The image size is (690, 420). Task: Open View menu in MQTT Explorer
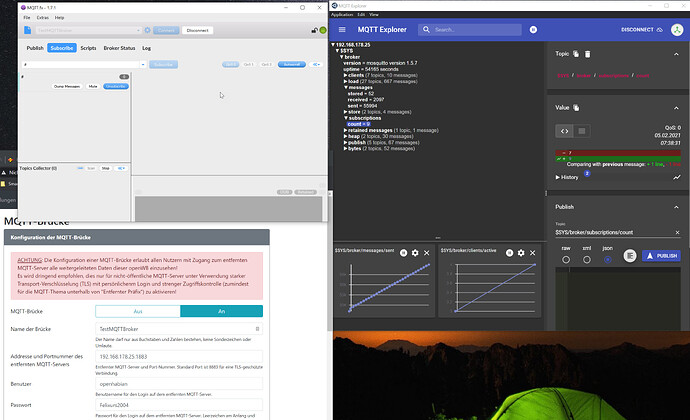pyautogui.click(x=374, y=15)
